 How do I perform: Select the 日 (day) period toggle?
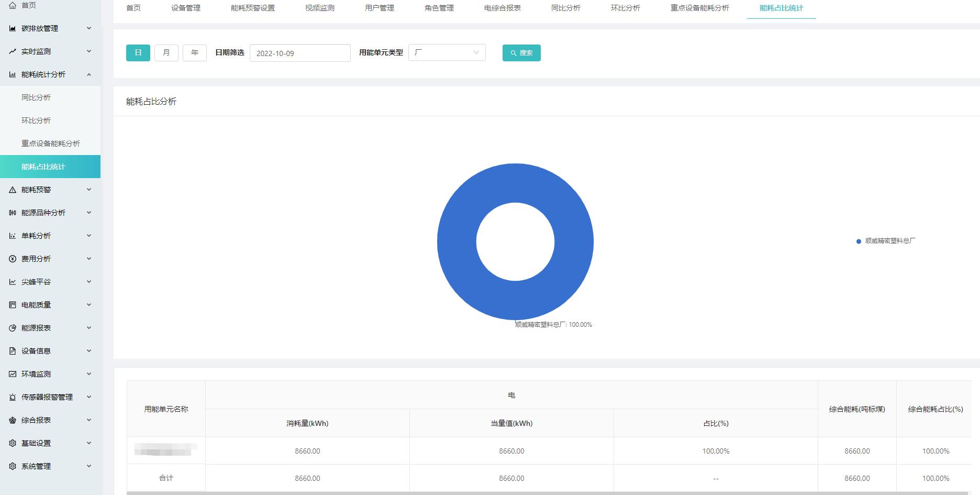(138, 53)
